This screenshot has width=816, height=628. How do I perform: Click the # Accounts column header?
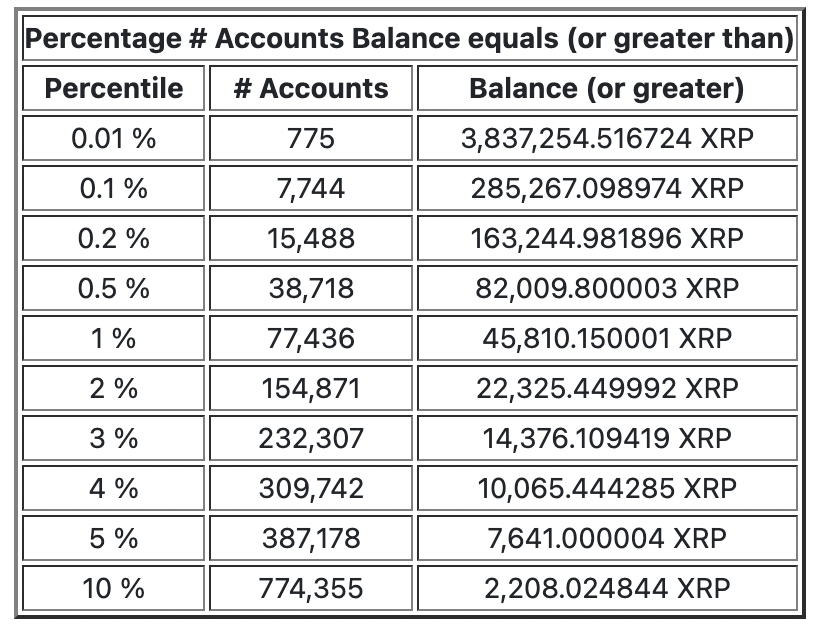tap(311, 88)
